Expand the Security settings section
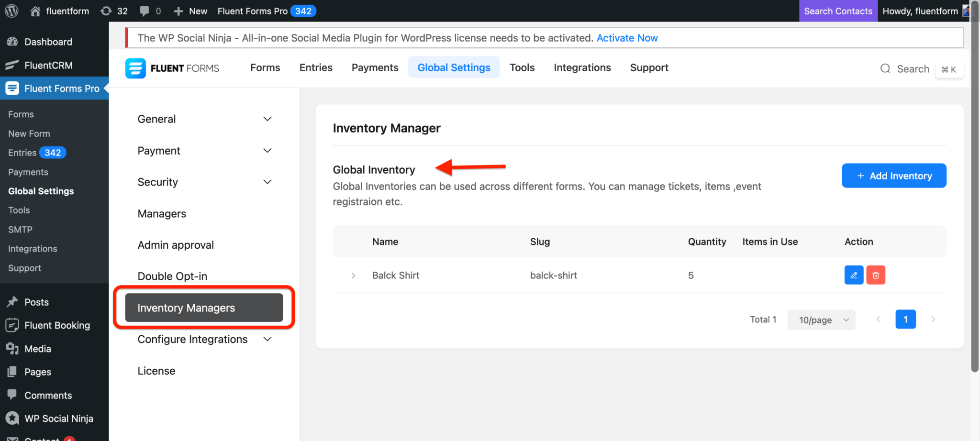 click(267, 182)
